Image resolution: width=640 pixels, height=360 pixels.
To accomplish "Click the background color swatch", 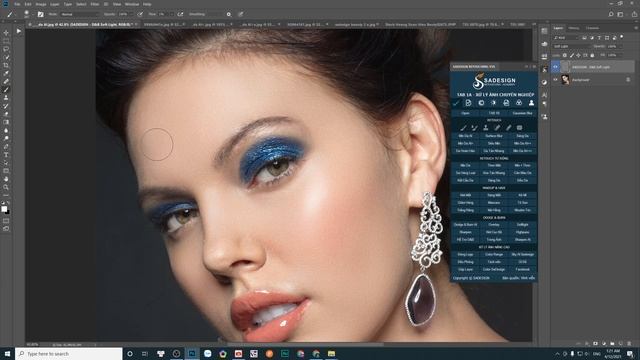I will 7,212.
